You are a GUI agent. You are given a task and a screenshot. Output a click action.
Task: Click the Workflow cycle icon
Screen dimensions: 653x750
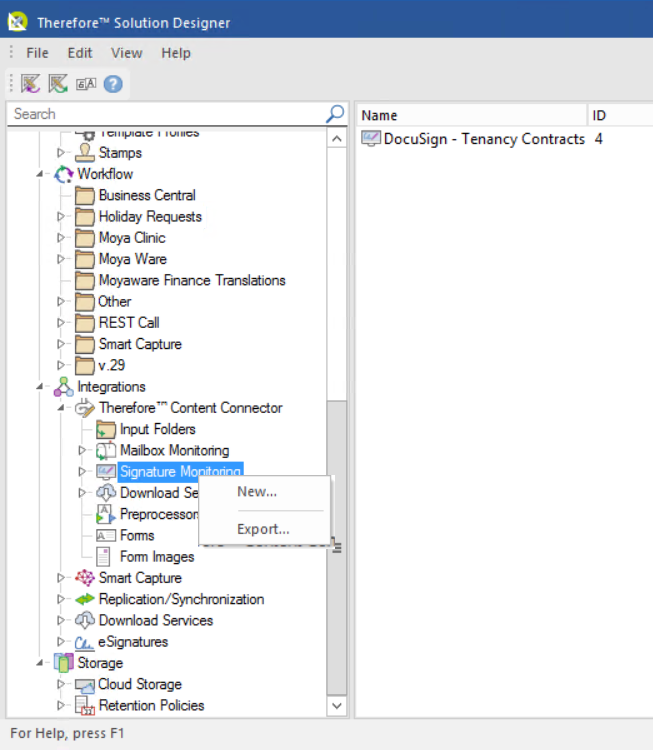click(x=64, y=174)
